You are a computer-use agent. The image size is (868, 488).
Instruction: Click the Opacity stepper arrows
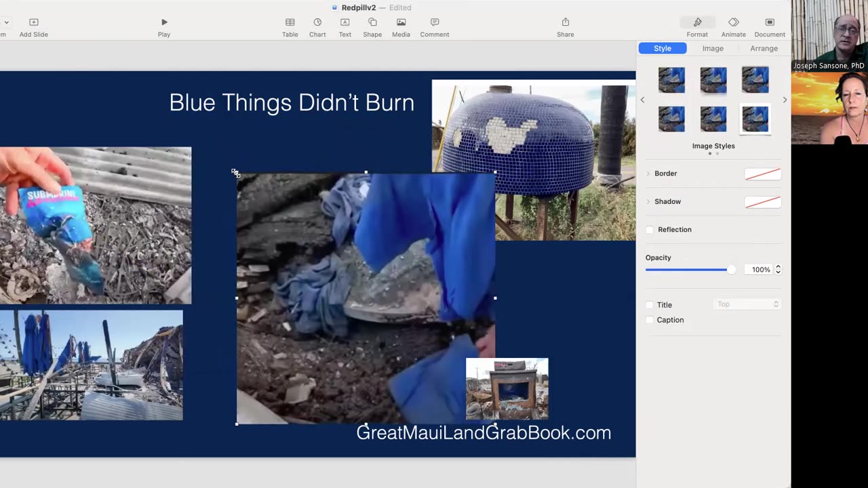coord(778,270)
